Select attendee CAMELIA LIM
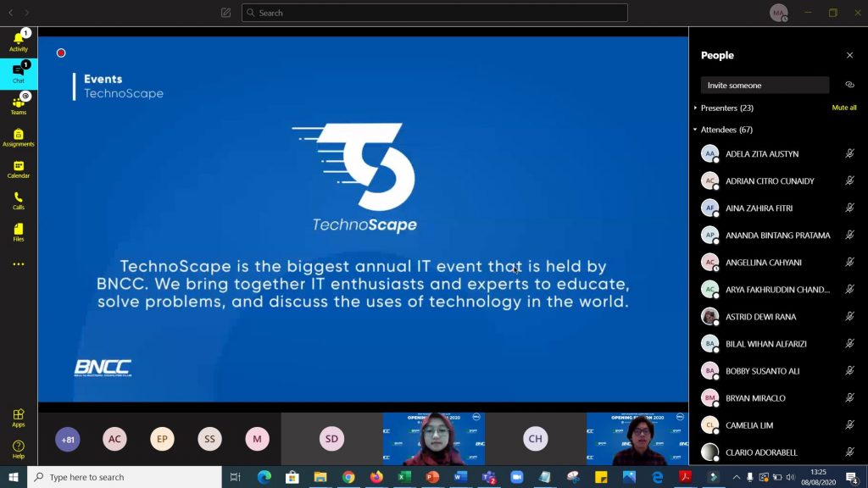 pyautogui.click(x=778, y=425)
